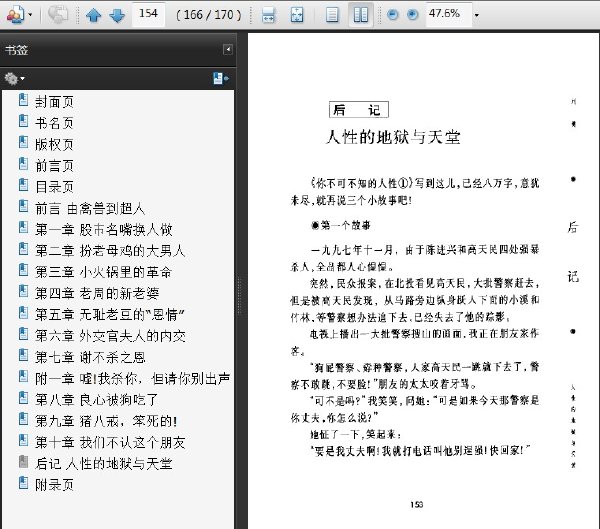Click new bookmark icon in panel
The width and height of the screenshot is (600, 529).
click(221, 78)
